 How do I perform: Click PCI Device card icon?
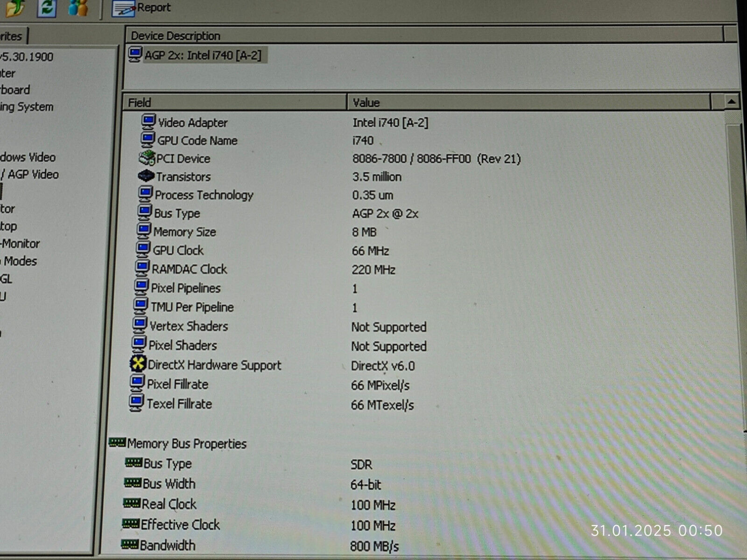[x=147, y=158]
